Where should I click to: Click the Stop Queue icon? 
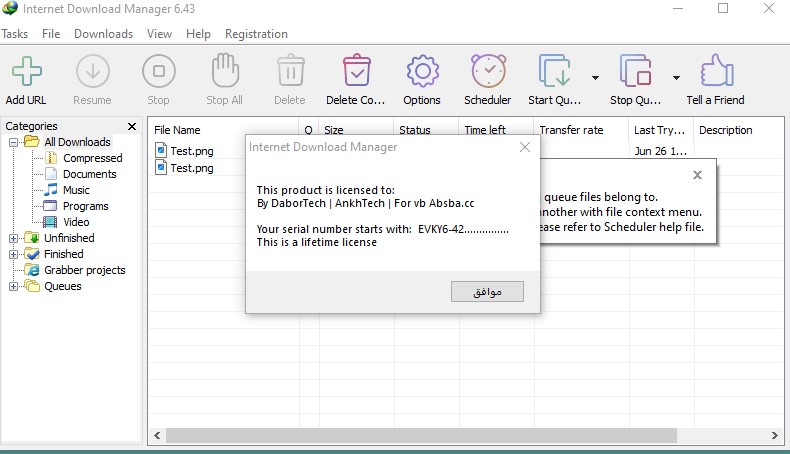pos(635,71)
